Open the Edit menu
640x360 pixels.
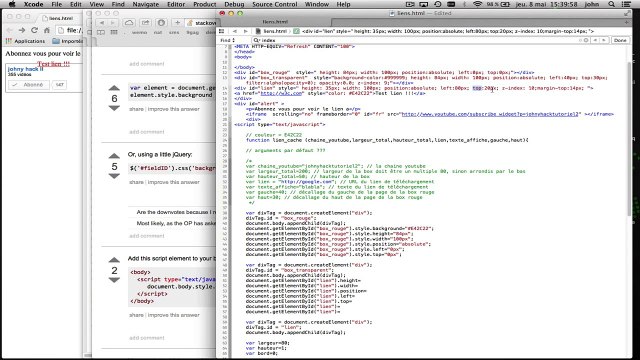coord(76,4)
